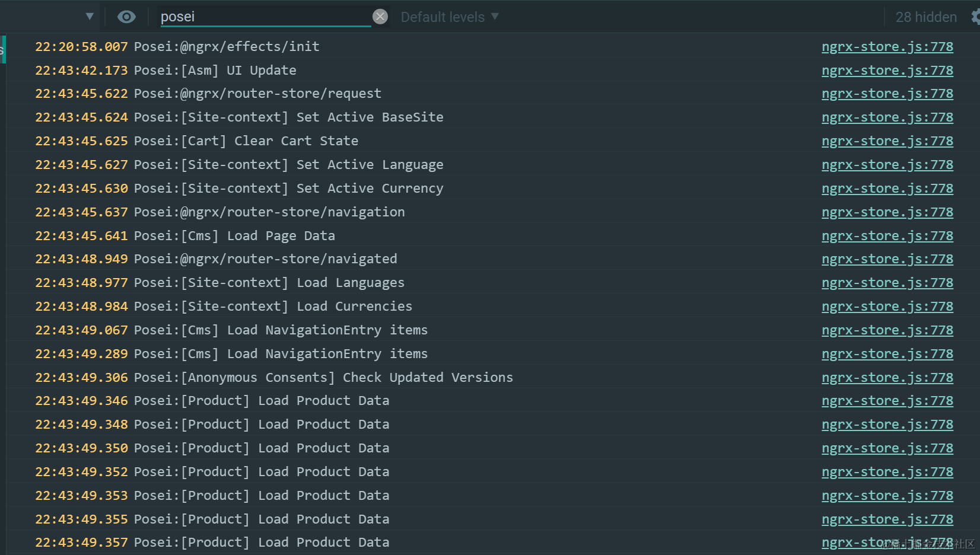Open source link for Load Currencies log

click(887, 307)
